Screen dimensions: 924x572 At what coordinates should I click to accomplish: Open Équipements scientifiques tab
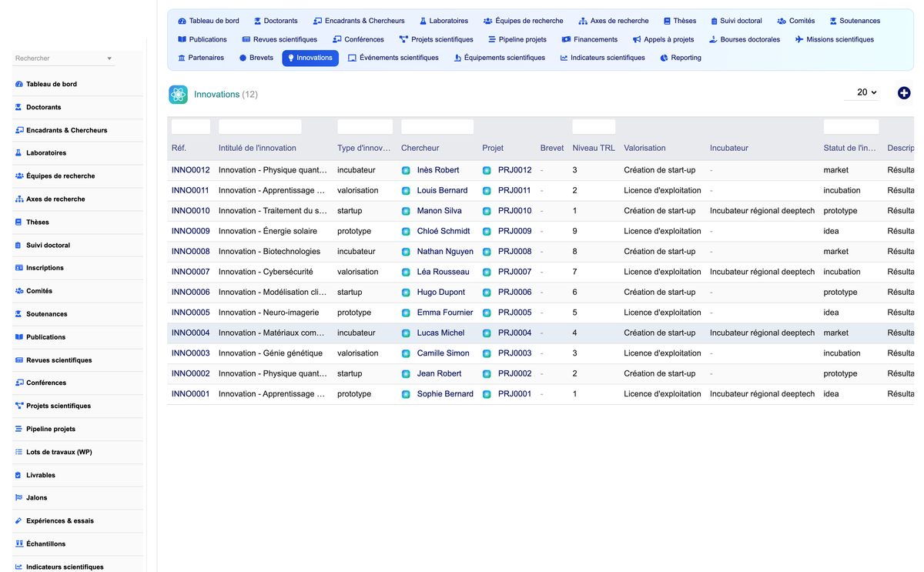pos(500,58)
